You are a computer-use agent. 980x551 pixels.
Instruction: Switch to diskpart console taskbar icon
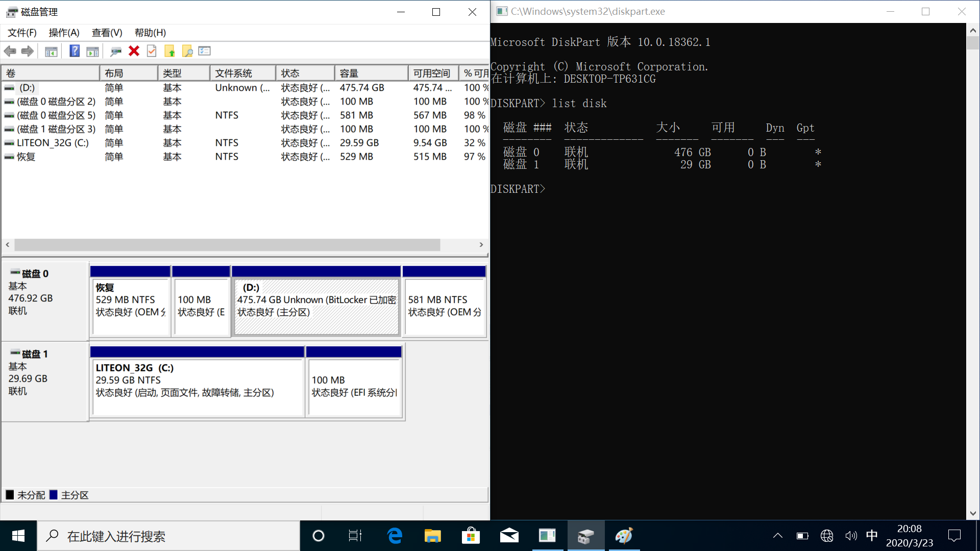tap(547, 536)
